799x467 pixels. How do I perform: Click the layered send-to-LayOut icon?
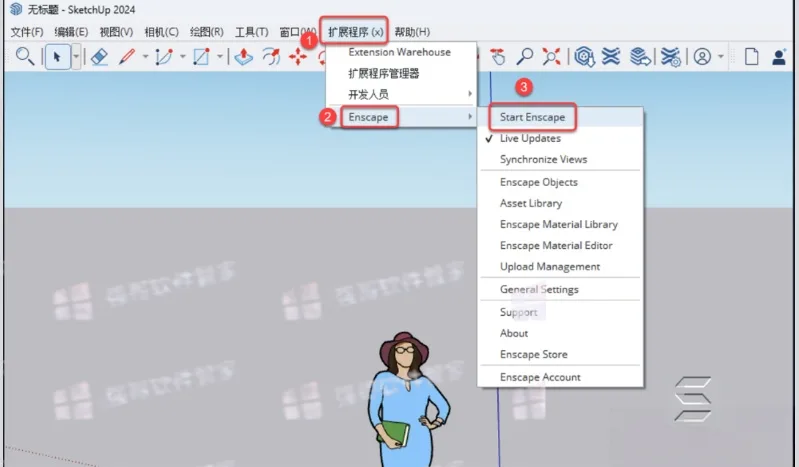coord(640,57)
